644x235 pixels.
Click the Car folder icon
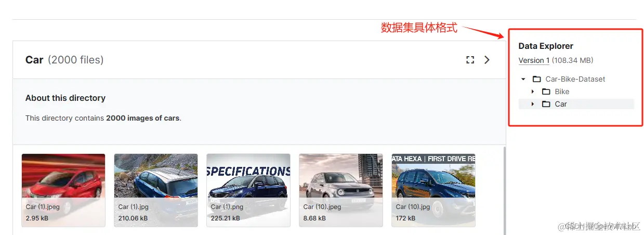(x=546, y=104)
